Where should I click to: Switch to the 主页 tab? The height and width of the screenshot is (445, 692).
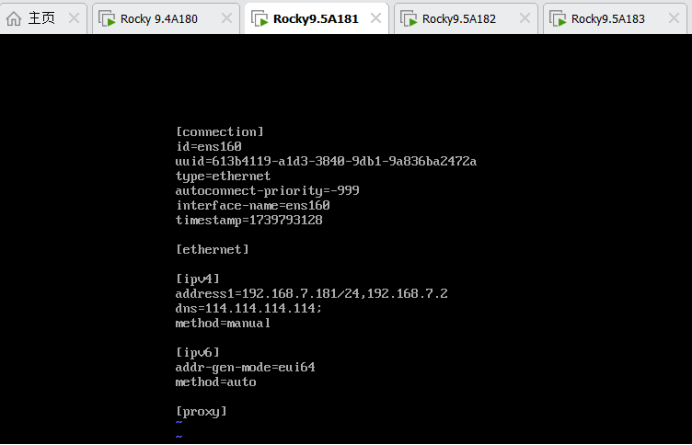41,18
